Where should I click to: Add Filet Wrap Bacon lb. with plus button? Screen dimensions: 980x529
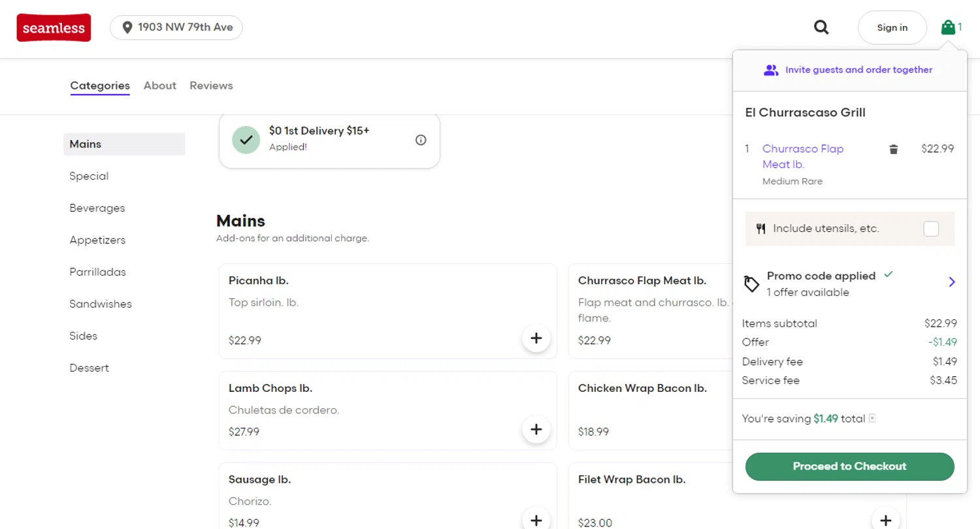(886, 521)
